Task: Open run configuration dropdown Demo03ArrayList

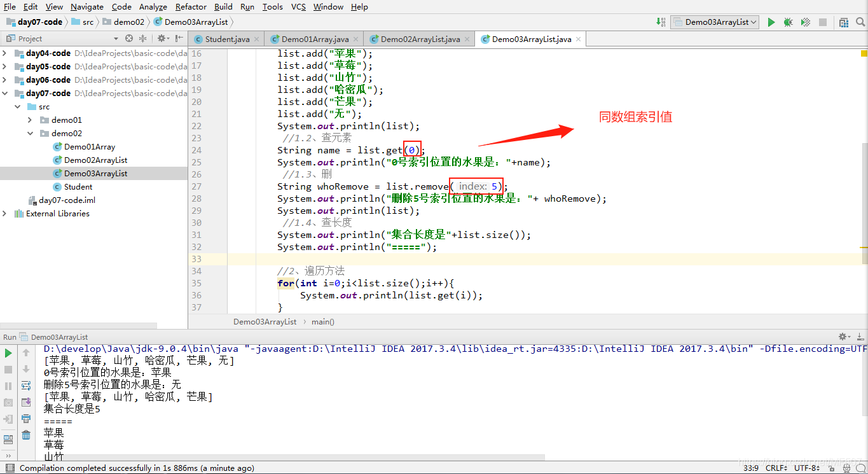Action: (715, 22)
